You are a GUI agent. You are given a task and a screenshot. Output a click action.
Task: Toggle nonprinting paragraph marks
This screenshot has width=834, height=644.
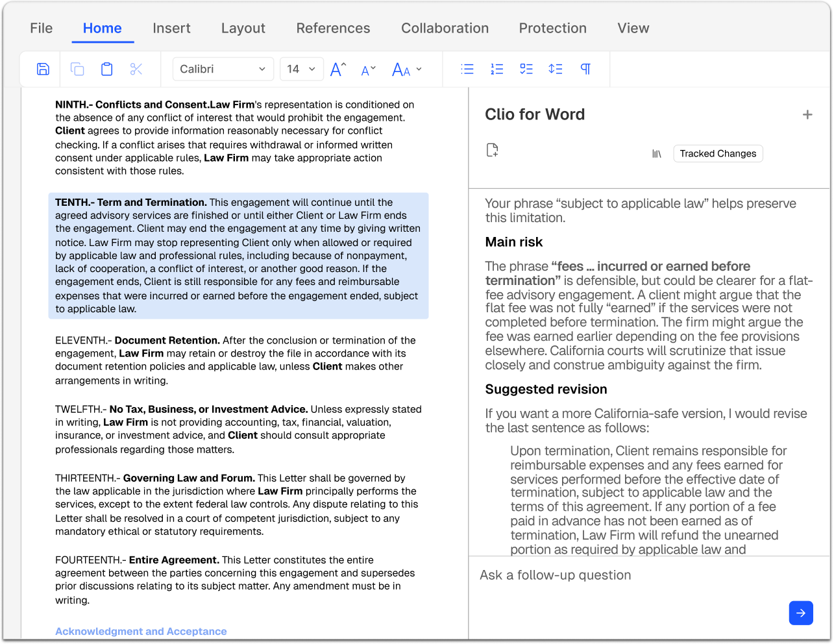click(585, 69)
